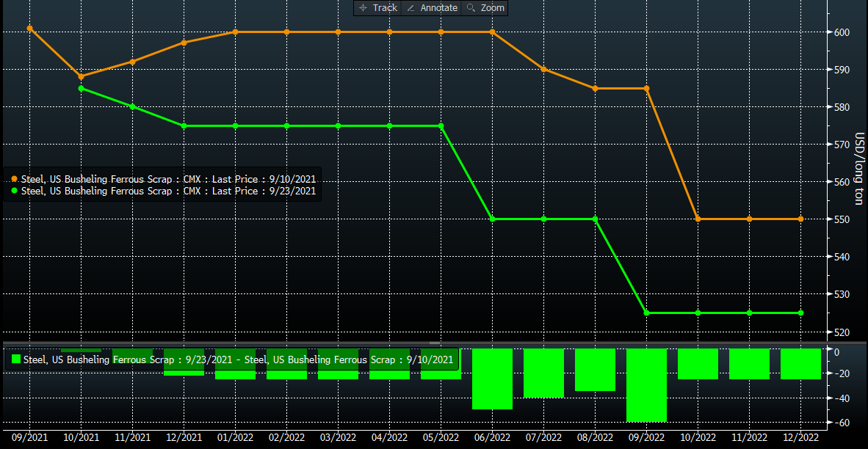Click the spread panel legend text
Image resolution: width=868 pixels, height=449 pixels.
[x=239, y=359]
